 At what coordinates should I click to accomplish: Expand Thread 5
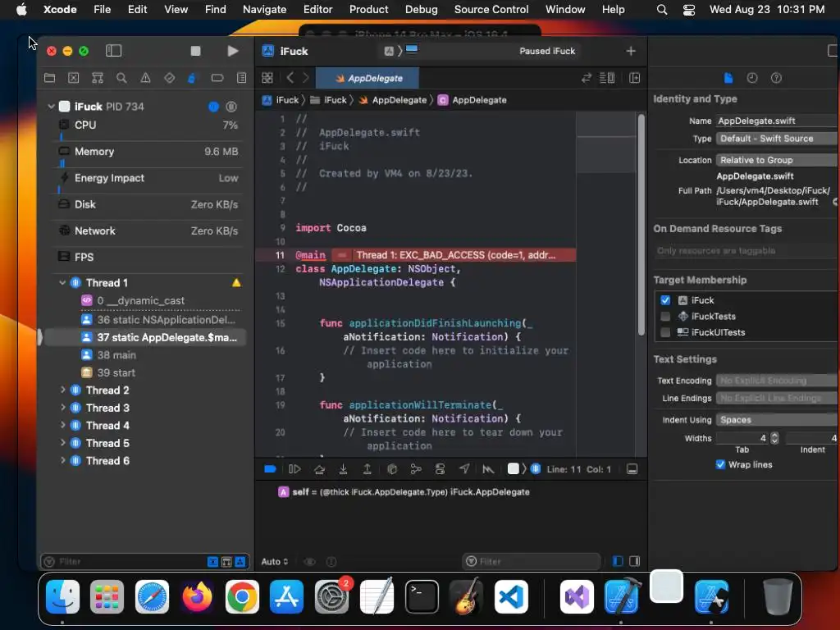tap(62, 443)
